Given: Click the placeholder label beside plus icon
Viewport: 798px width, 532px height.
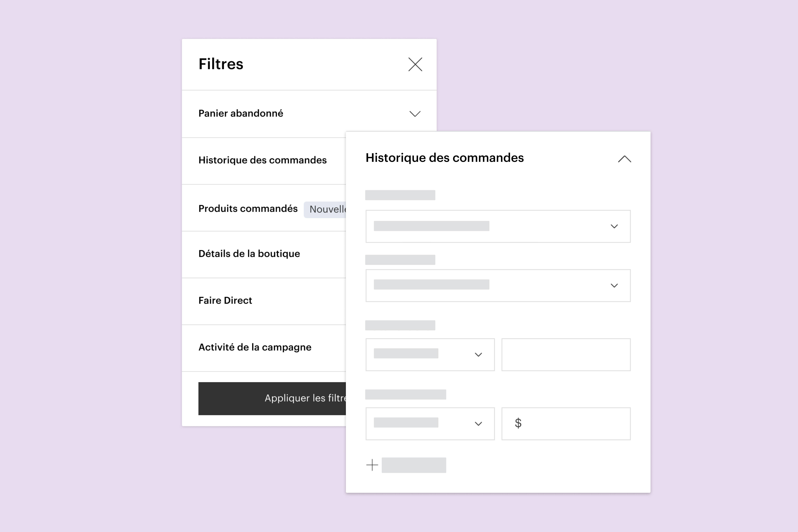Looking at the screenshot, I should point(414,465).
